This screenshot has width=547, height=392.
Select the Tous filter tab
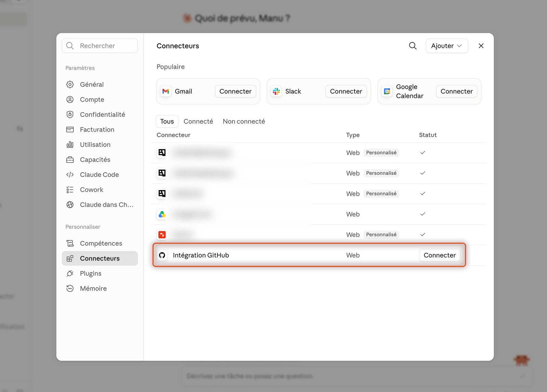(x=167, y=121)
